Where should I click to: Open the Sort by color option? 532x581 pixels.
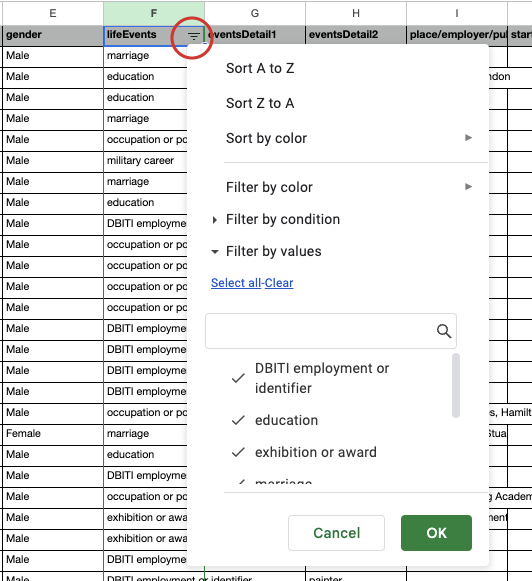(266, 138)
